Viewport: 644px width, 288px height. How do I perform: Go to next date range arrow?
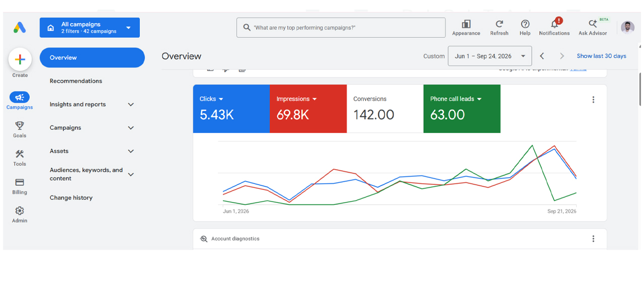click(562, 56)
